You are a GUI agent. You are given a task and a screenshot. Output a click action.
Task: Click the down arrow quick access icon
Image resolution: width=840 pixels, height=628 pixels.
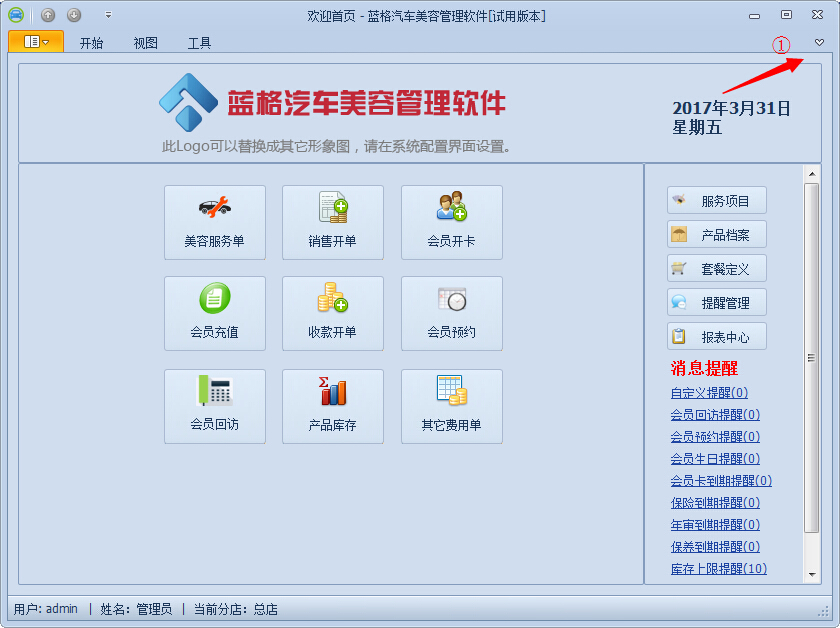74,15
